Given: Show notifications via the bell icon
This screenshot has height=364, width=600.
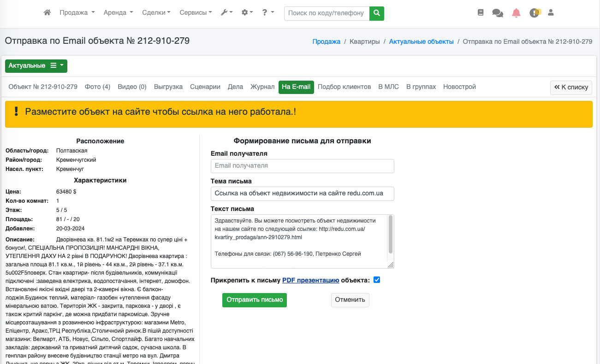Looking at the screenshot, I should 516,13.
